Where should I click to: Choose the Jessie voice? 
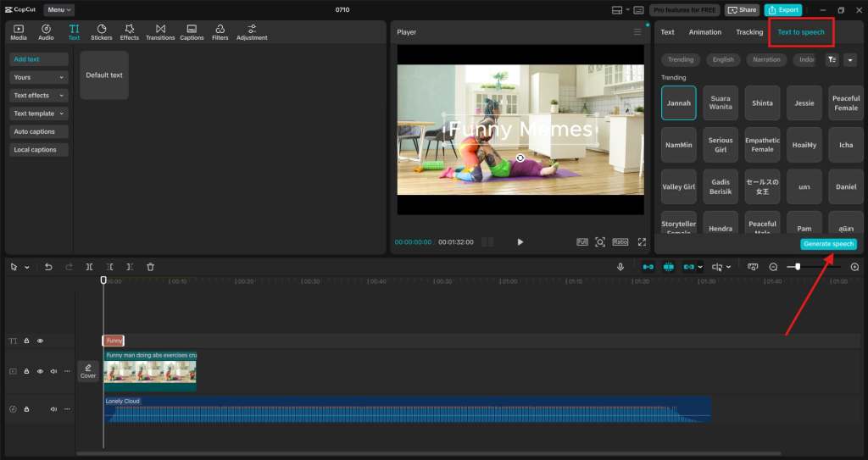[804, 103]
